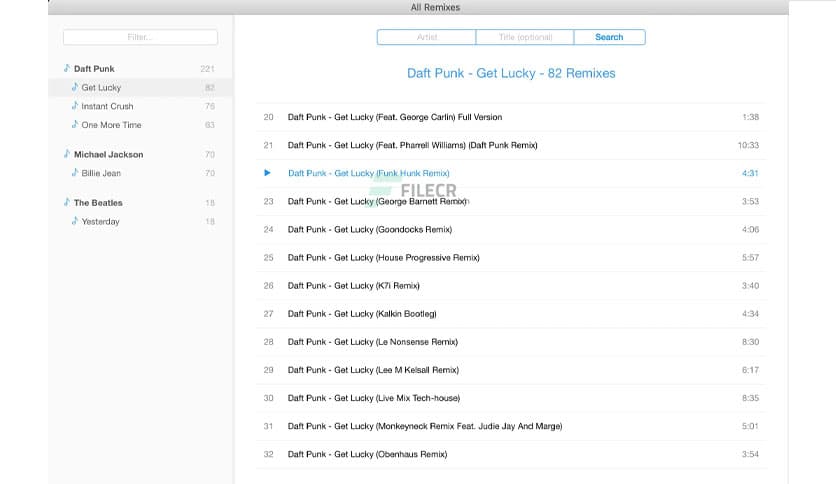Click the music note icon beside The Beatles
This screenshot has height=484, width=836.
[67, 202]
